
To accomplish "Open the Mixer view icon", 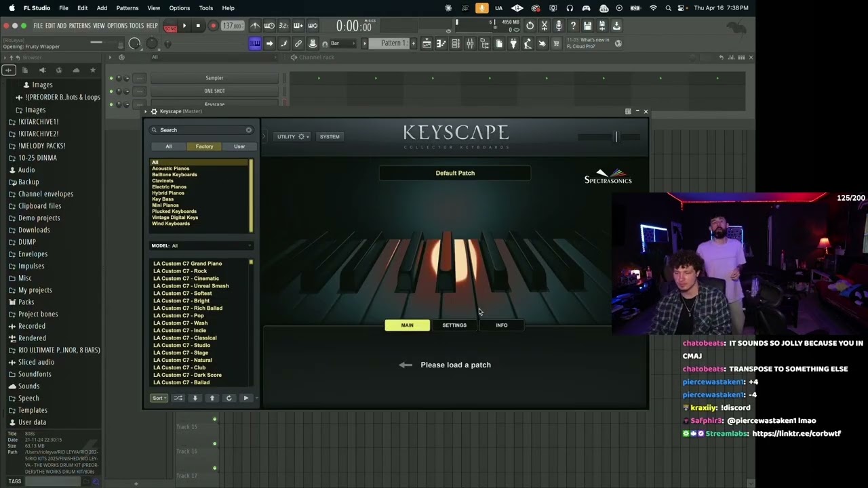I will click(470, 43).
